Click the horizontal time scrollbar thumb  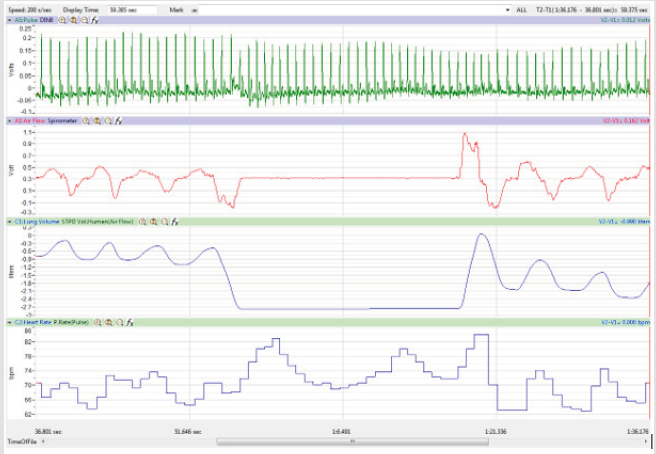click(350, 441)
